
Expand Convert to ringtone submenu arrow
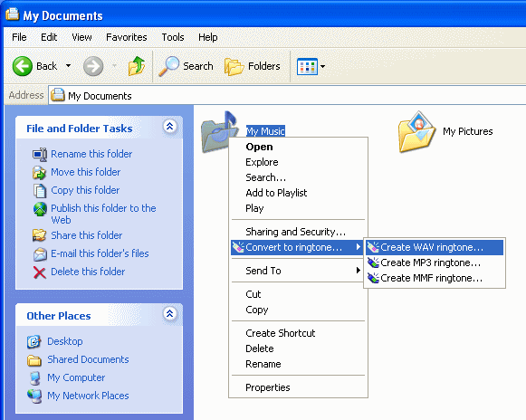point(359,247)
